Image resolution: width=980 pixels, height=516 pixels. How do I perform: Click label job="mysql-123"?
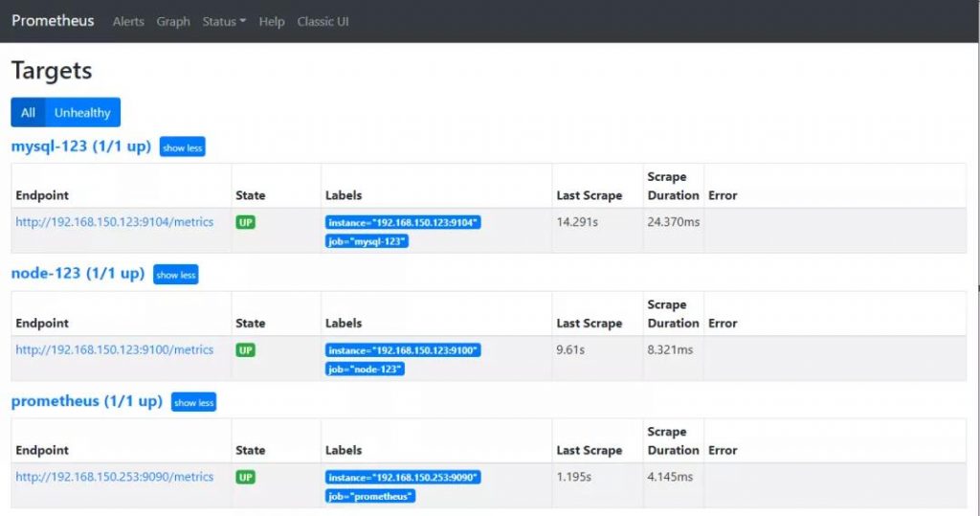(x=367, y=241)
